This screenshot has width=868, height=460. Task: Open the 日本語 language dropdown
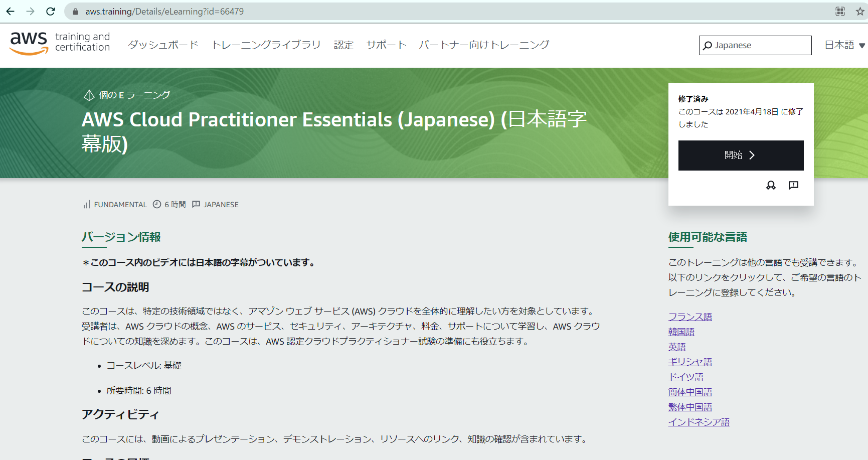(845, 45)
